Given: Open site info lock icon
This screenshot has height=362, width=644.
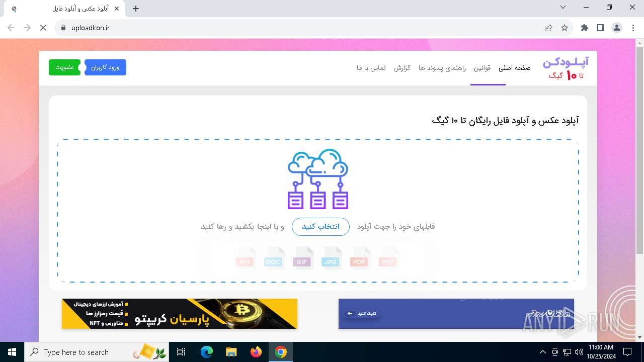Looking at the screenshot, I should [63, 28].
